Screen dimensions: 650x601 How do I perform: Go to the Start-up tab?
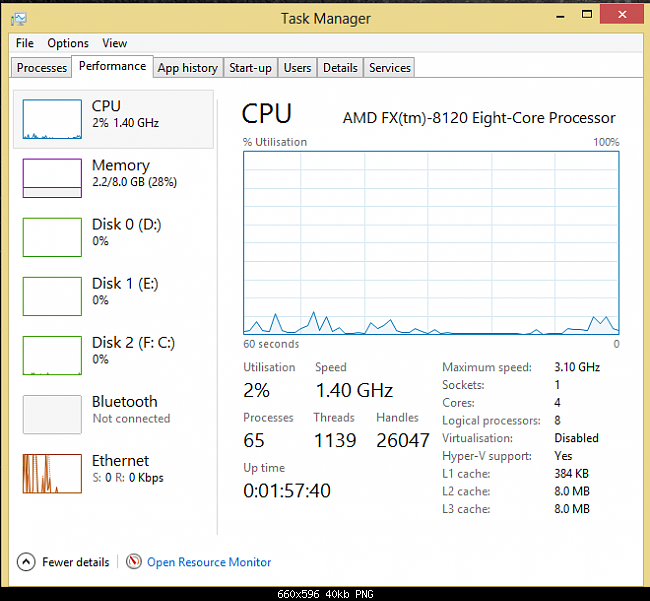tap(250, 68)
